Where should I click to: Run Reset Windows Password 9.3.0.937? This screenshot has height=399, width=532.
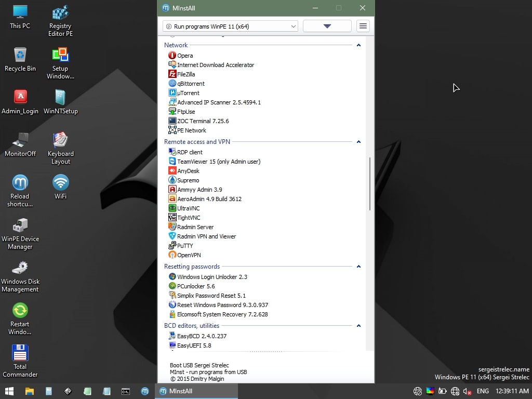point(218,304)
